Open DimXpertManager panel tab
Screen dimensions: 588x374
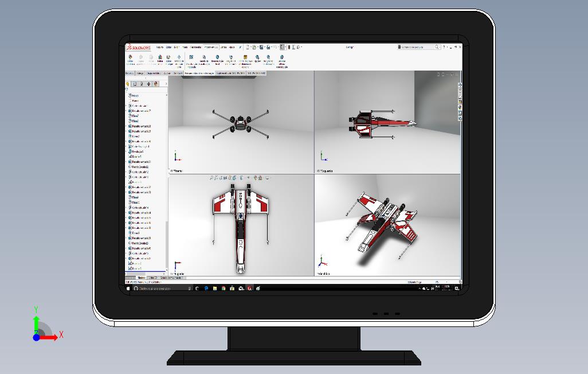(x=148, y=84)
